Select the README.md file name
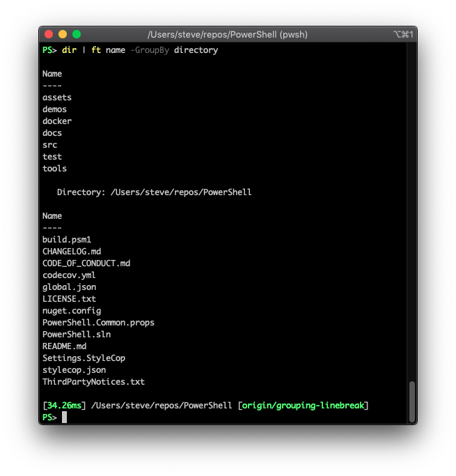This screenshot has height=476, width=456. coord(64,346)
